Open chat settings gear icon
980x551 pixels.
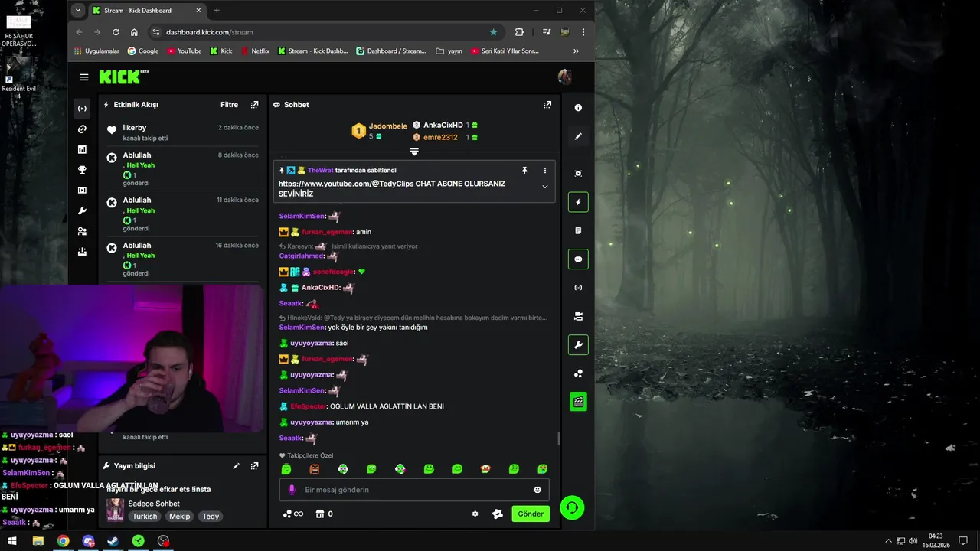tap(475, 514)
